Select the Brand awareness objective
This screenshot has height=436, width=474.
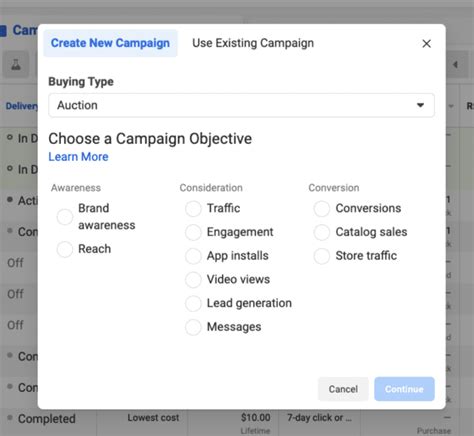[65, 217]
